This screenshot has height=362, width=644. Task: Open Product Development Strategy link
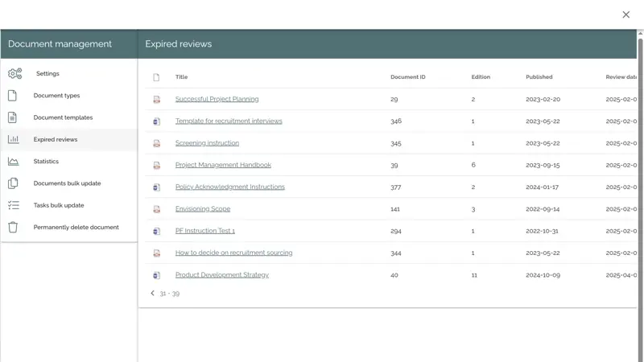point(222,274)
